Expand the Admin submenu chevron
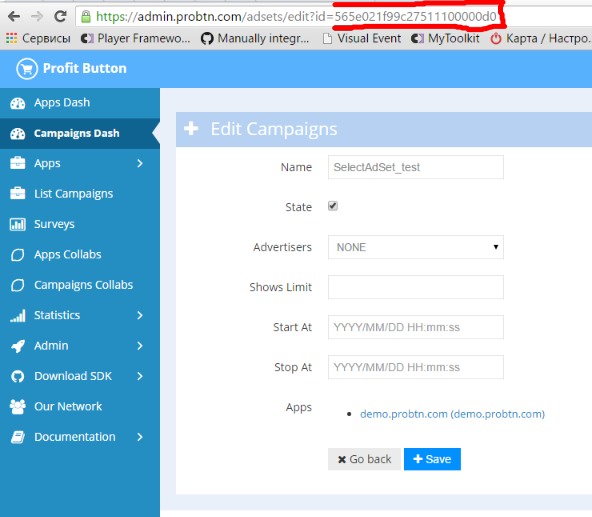Image resolution: width=592 pixels, height=517 pixels. pyautogui.click(x=140, y=346)
